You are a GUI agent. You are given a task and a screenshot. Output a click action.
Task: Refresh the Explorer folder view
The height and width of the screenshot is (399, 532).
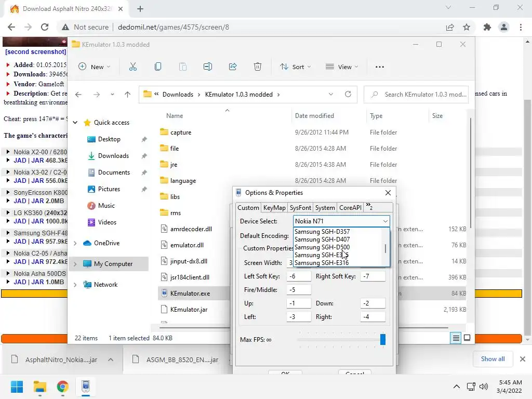[x=348, y=94]
